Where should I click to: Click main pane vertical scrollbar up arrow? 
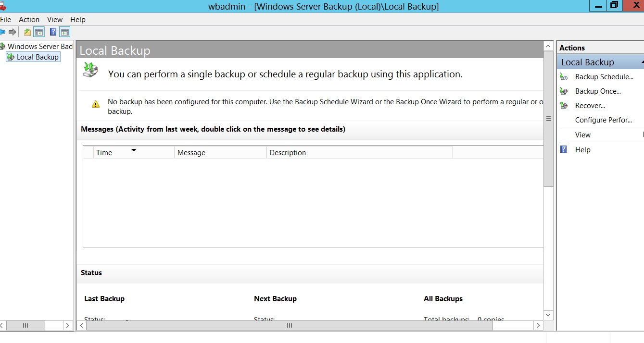coord(548,46)
